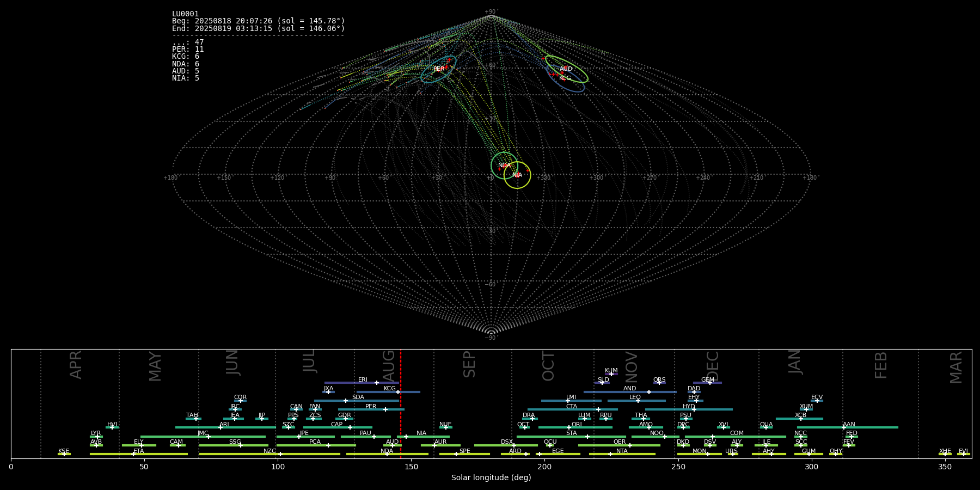Click the NTA shower label in timeline
The width and height of the screenshot is (980, 490).
point(622,451)
